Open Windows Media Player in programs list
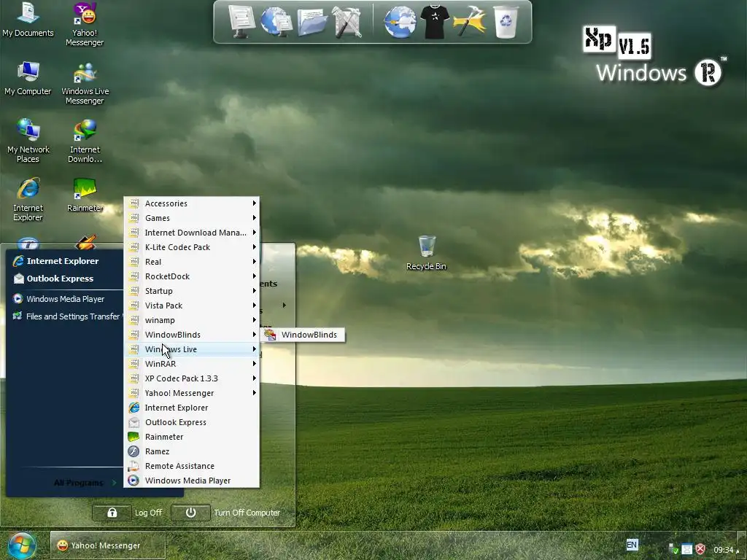 coord(192,481)
